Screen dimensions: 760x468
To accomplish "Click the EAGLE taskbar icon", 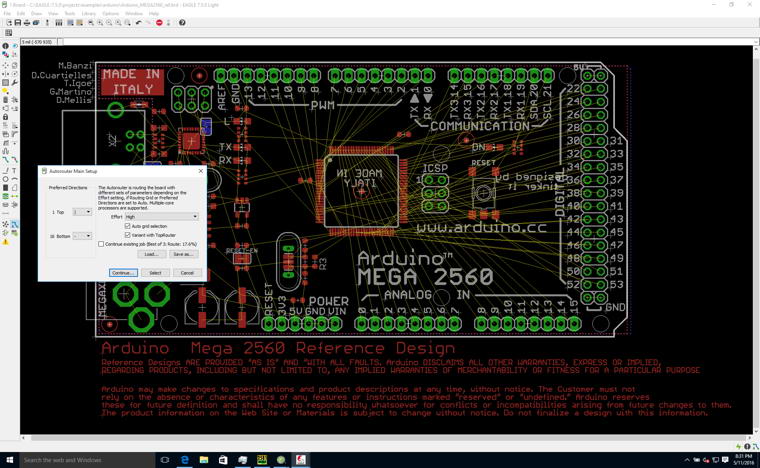I will 301,460.
